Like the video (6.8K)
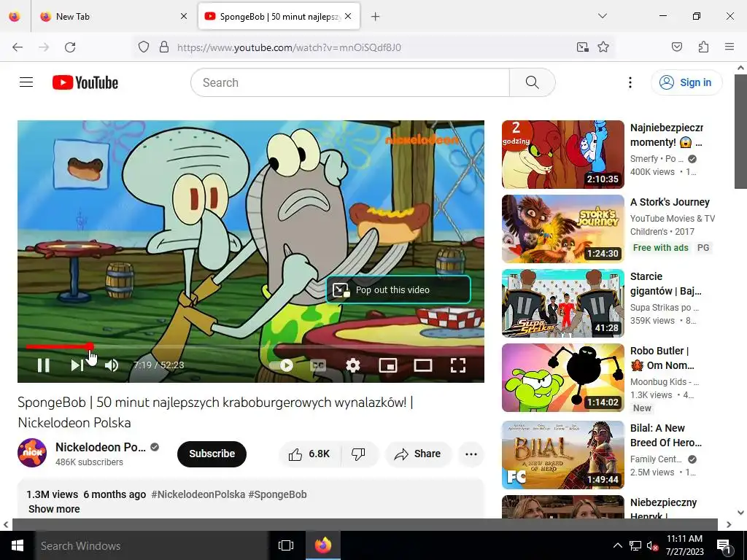Screen dimensions: 747x560 [309, 454]
